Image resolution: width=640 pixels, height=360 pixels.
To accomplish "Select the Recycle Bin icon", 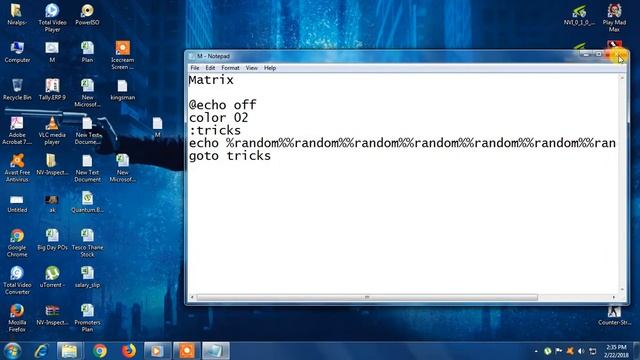I will (x=17, y=89).
